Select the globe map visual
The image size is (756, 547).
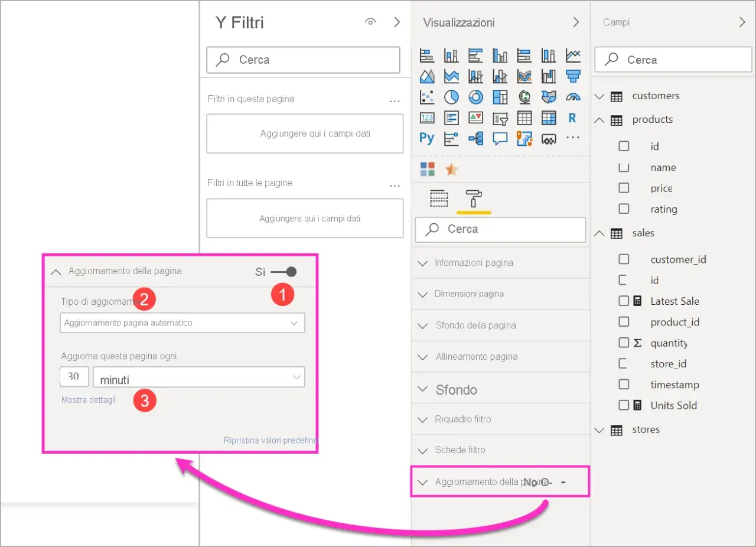[x=524, y=97]
